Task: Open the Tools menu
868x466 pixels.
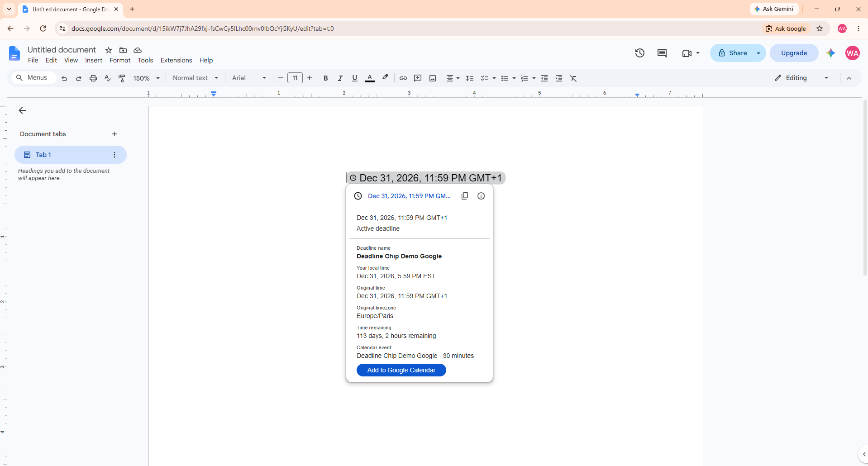Action: coord(145,60)
